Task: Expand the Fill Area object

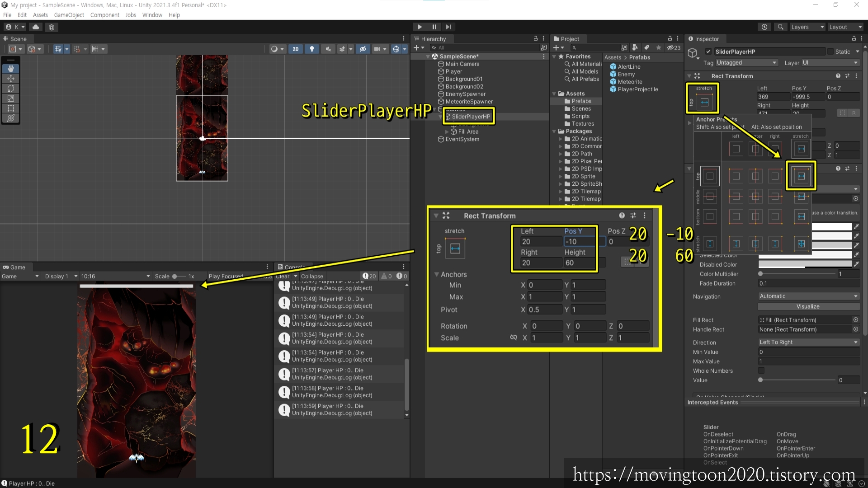Action: click(447, 132)
